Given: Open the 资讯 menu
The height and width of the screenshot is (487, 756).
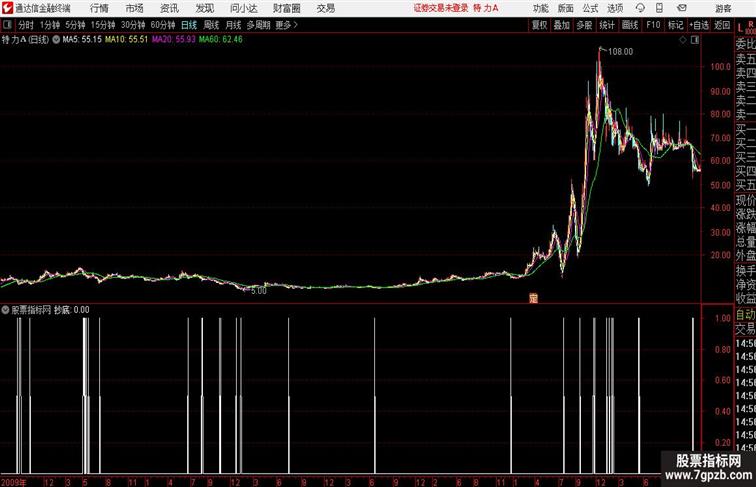Looking at the screenshot, I should (x=169, y=8).
